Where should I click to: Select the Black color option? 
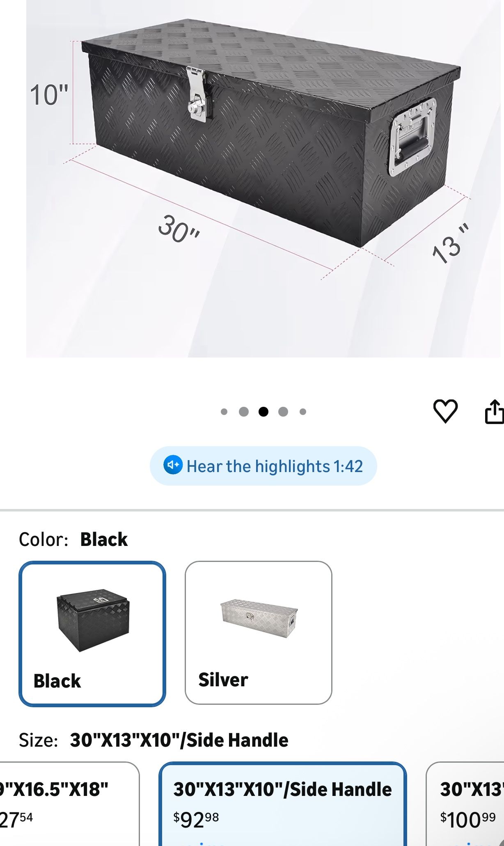(x=92, y=634)
